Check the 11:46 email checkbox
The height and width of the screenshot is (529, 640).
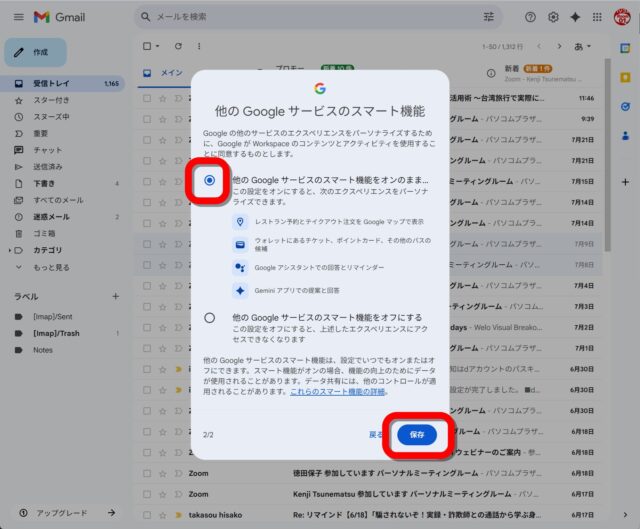(x=147, y=98)
